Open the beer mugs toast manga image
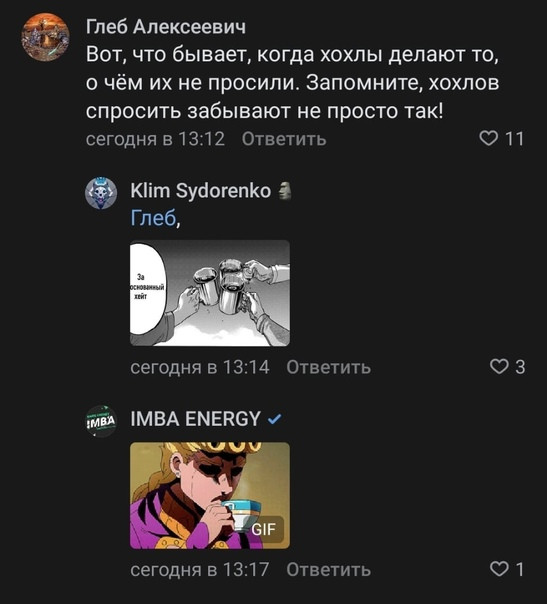 (210, 293)
